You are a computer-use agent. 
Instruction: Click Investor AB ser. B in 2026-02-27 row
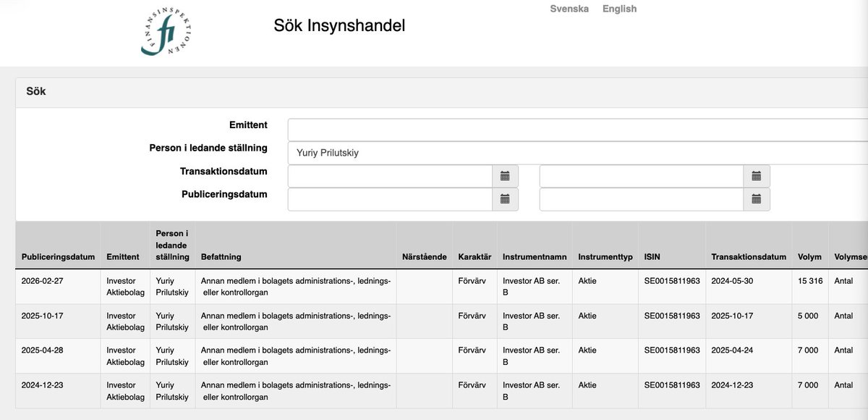[531, 287]
